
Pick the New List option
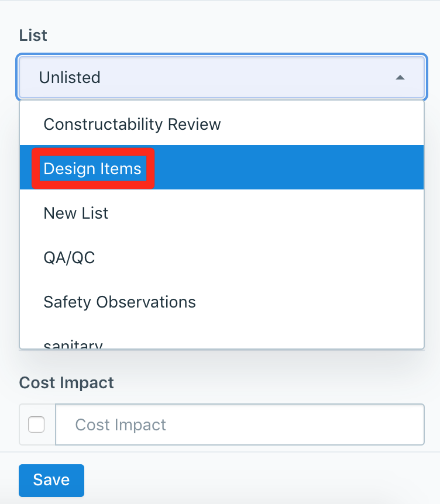pos(76,213)
